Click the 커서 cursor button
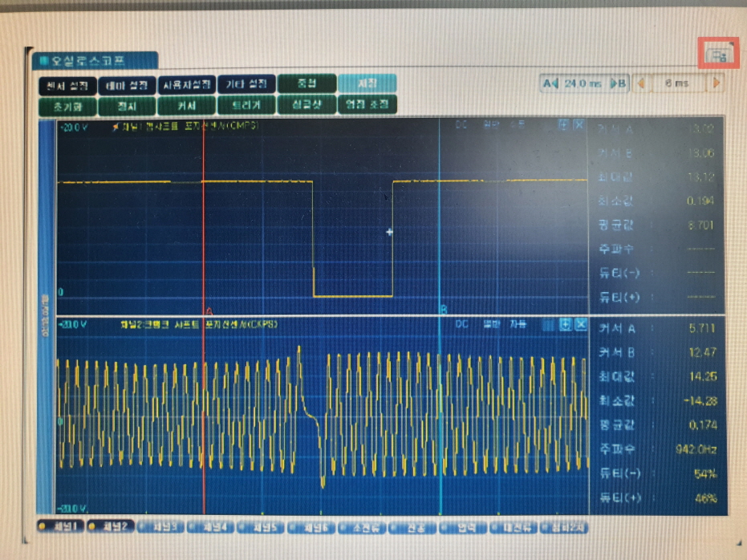The image size is (747, 560). pos(187,105)
